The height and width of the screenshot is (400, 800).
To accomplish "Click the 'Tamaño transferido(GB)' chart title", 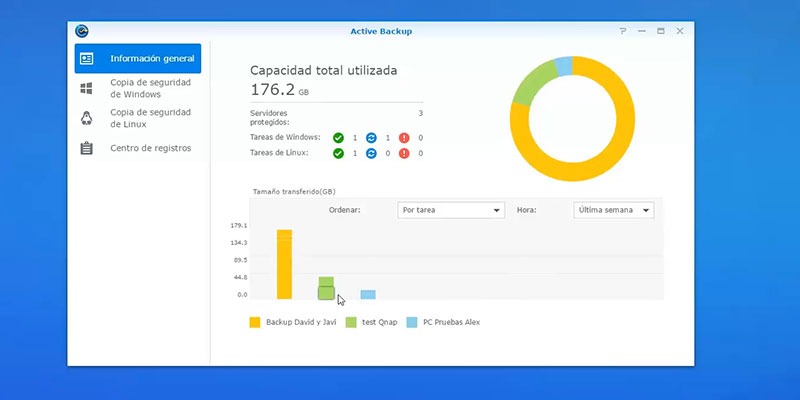I will [x=294, y=192].
